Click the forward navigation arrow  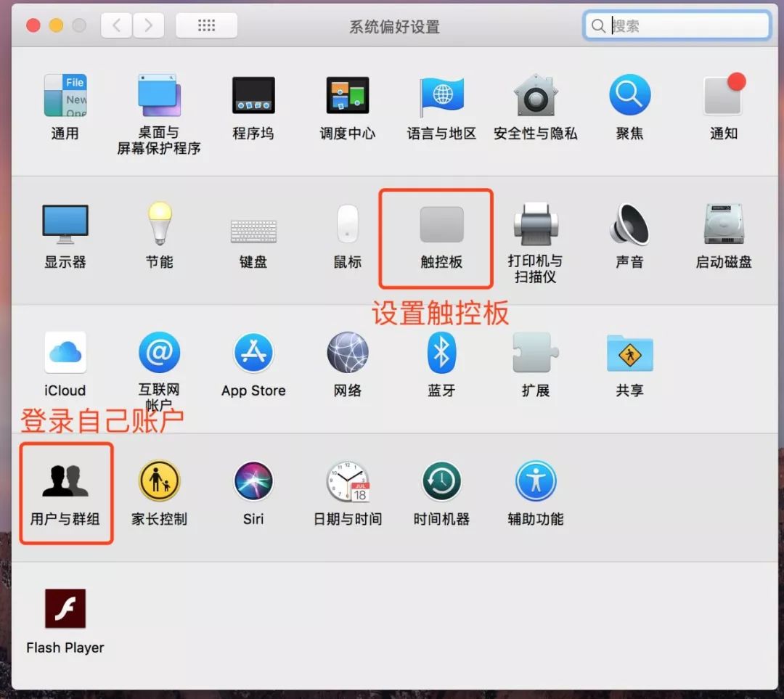(x=149, y=25)
